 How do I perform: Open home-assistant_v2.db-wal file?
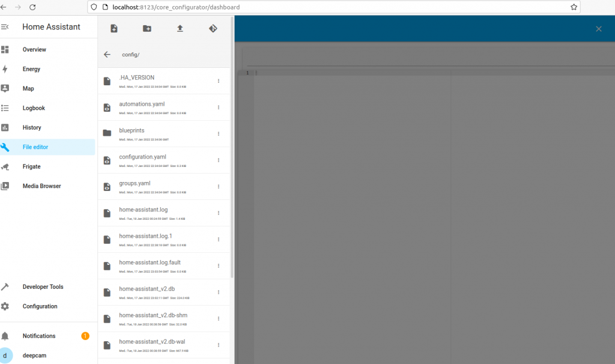click(164, 345)
